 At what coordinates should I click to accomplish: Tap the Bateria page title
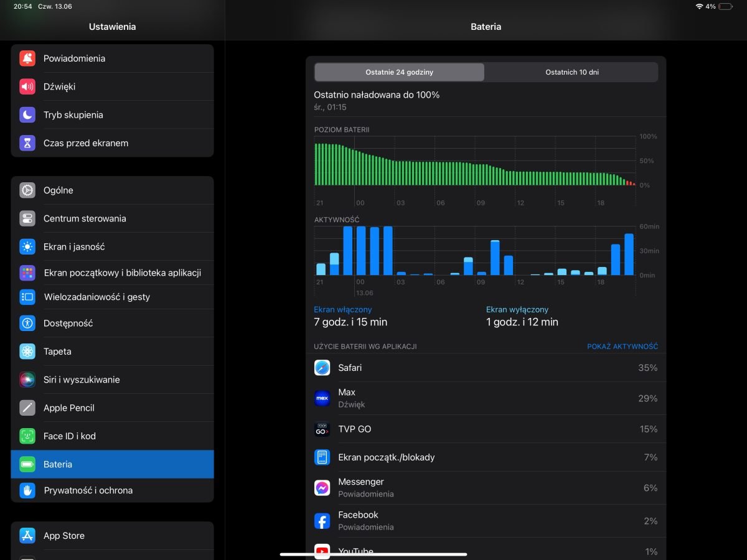pyautogui.click(x=486, y=27)
